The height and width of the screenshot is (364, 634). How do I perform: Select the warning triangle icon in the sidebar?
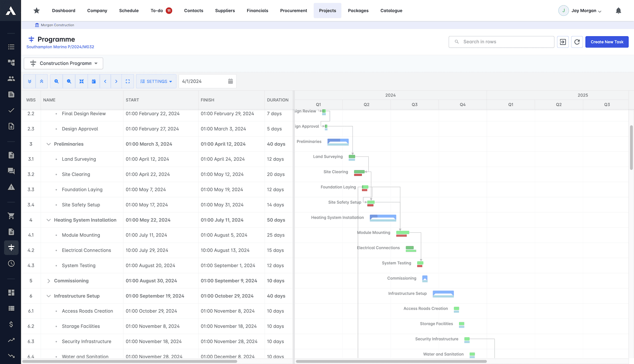(x=11, y=187)
